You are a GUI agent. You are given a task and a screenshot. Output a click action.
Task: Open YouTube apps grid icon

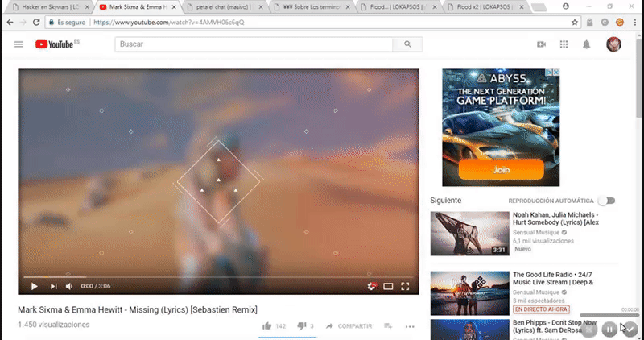point(563,44)
